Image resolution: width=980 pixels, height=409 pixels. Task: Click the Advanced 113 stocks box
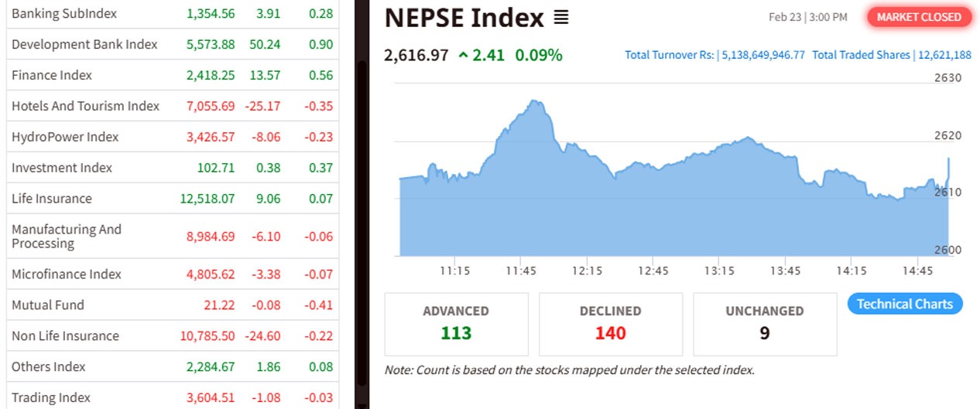456,323
